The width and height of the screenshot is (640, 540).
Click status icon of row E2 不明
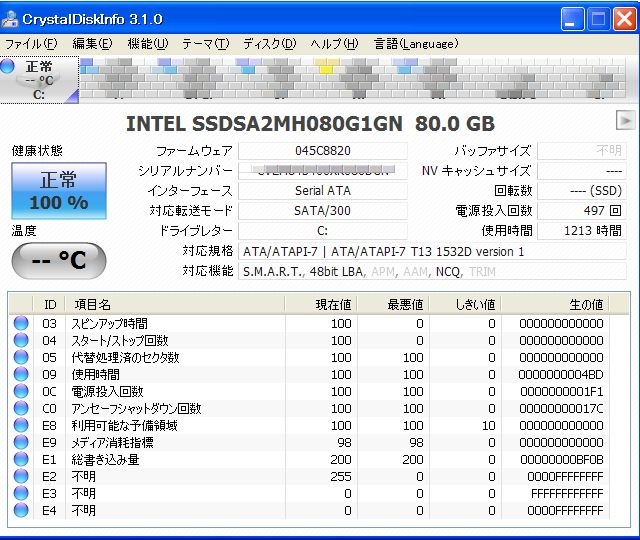click(x=21, y=476)
